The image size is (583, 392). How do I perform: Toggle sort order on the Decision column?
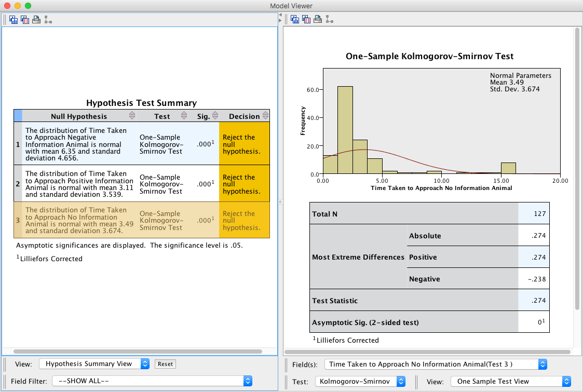(265, 116)
